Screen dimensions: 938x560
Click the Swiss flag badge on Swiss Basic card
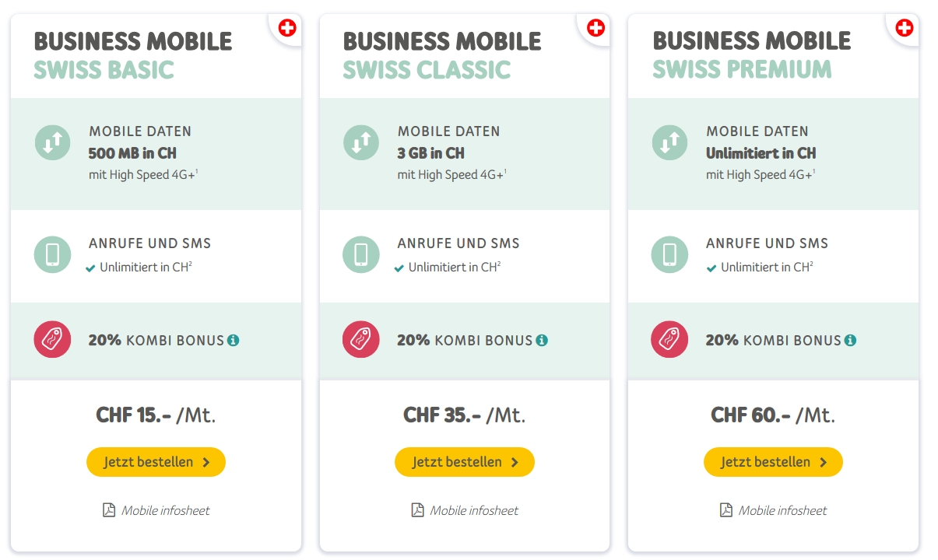[x=287, y=29]
